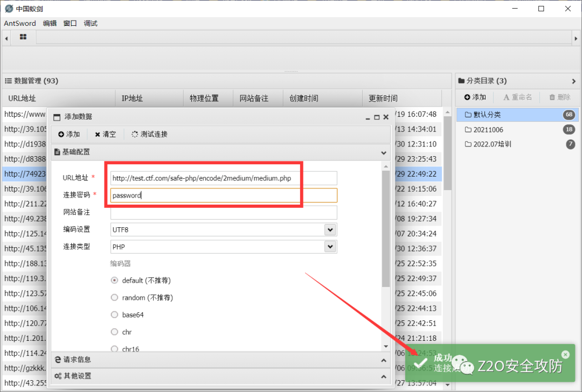Image resolution: width=582 pixels, height=392 pixels.
Task: Sort by the 创建时间 column header
Action: pos(323,99)
